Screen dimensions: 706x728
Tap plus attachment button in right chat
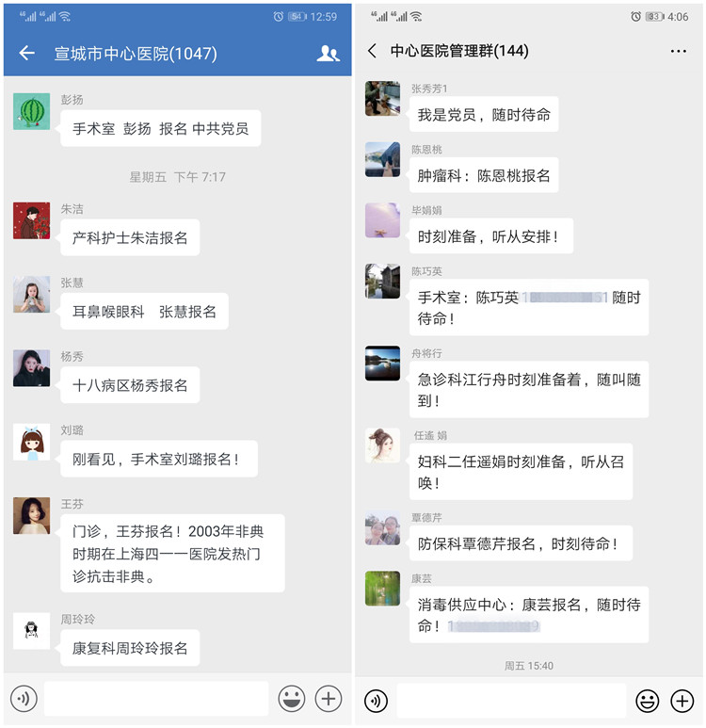click(682, 701)
